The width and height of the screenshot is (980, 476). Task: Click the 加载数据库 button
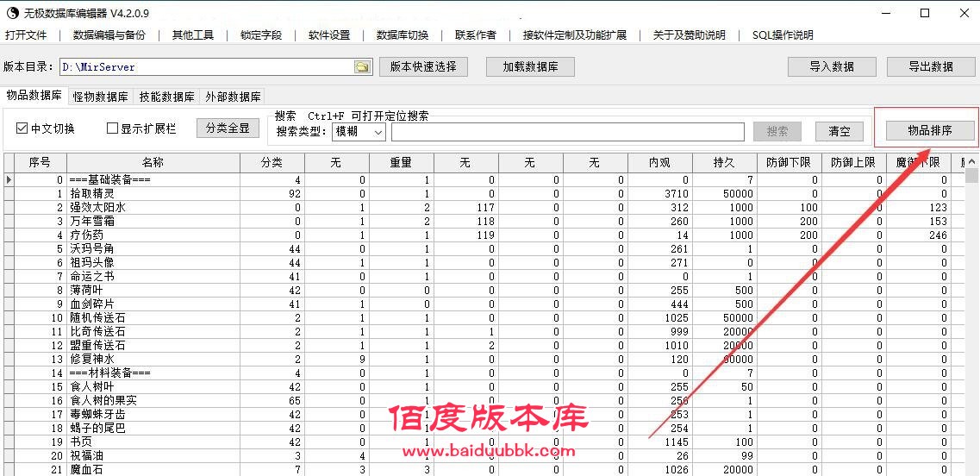[530, 66]
